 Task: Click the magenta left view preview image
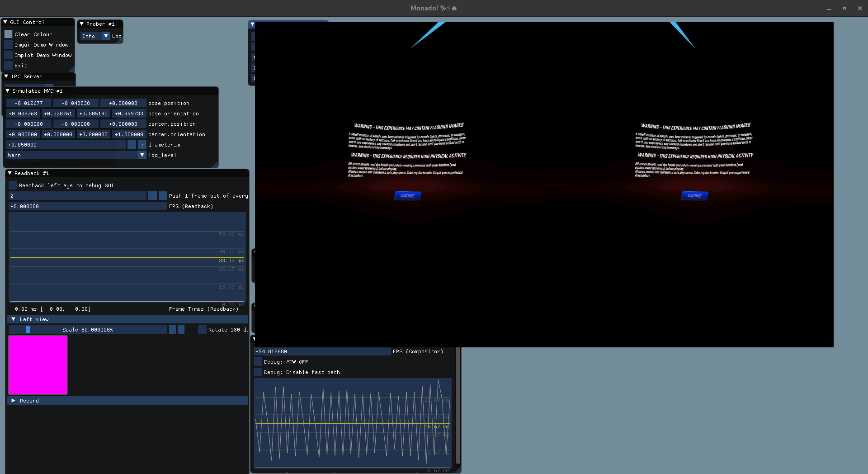click(x=38, y=365)
